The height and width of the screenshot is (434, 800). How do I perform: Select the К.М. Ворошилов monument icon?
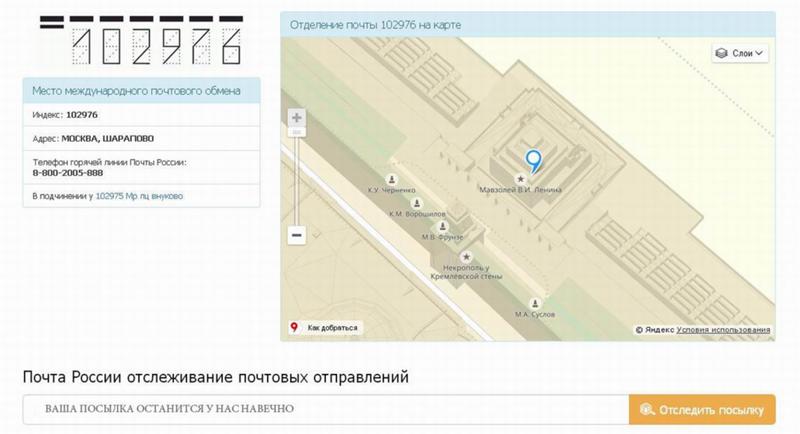point(417,203)
